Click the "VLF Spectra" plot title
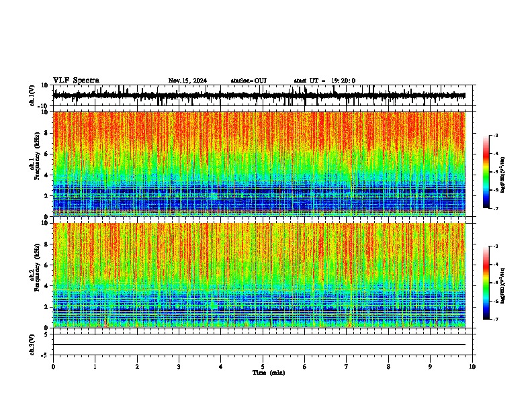This screenshot has width=532, height=411. pos(76,81)
